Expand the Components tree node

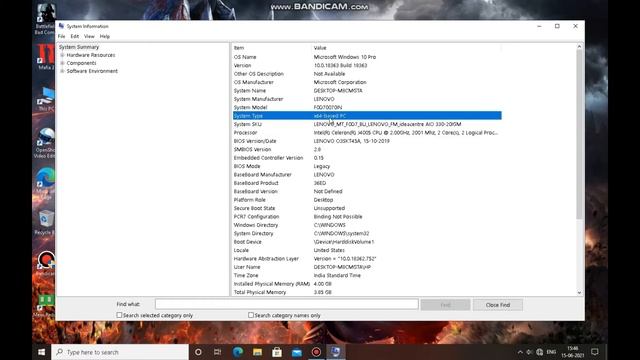[62, 63]
